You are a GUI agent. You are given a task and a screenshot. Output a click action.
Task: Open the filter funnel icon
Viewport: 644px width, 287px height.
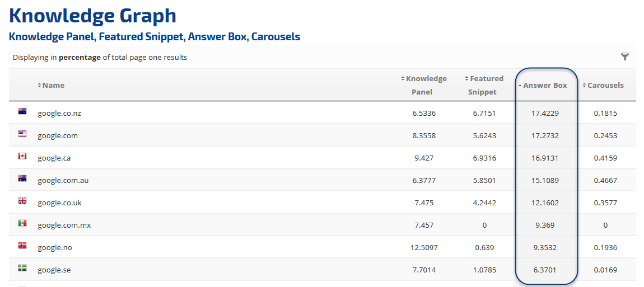click(625, 57)
